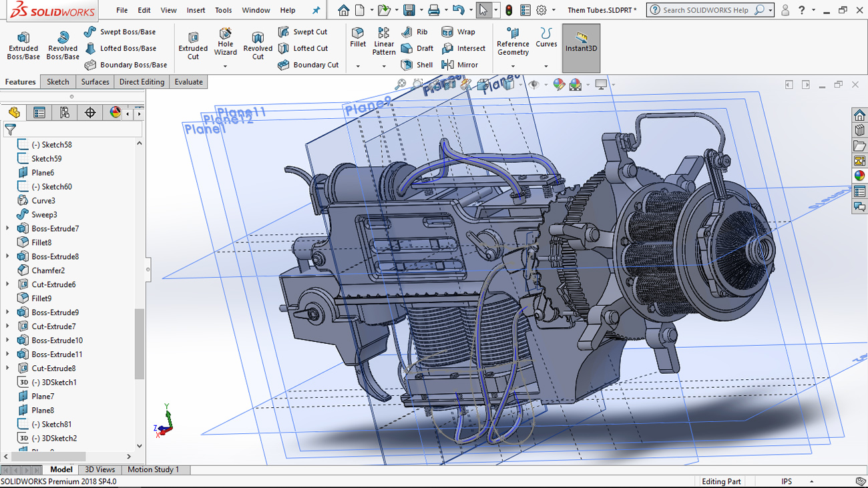Viewport: 868px width, 488px height.
Task: Toggle the Instant3D button
Action: pyautogui.click(x=581, y=48)
